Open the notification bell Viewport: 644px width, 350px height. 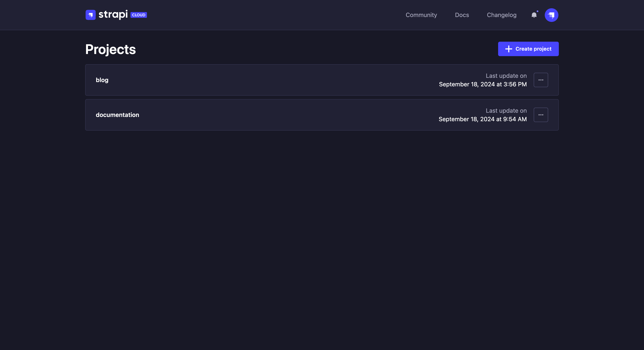click(x=534, y=15)
